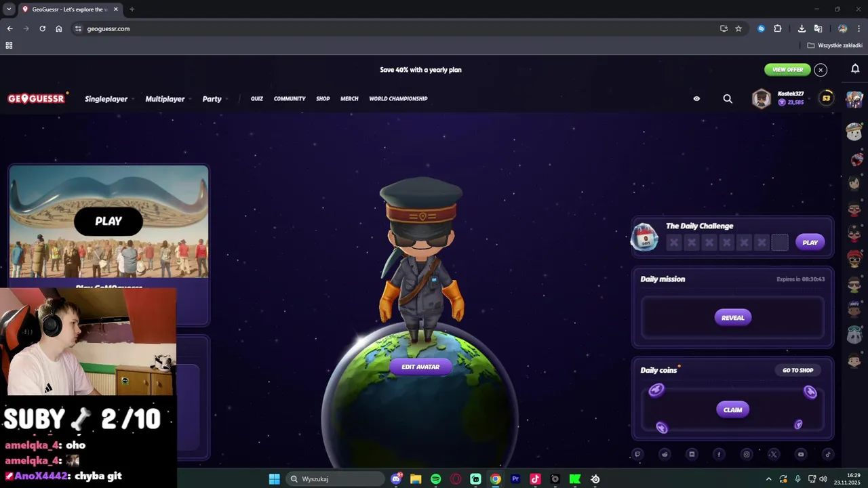Screen dimensions: 868x488
Task: Open Premiere Pro from the taskbar
Action: click(515, 479)
